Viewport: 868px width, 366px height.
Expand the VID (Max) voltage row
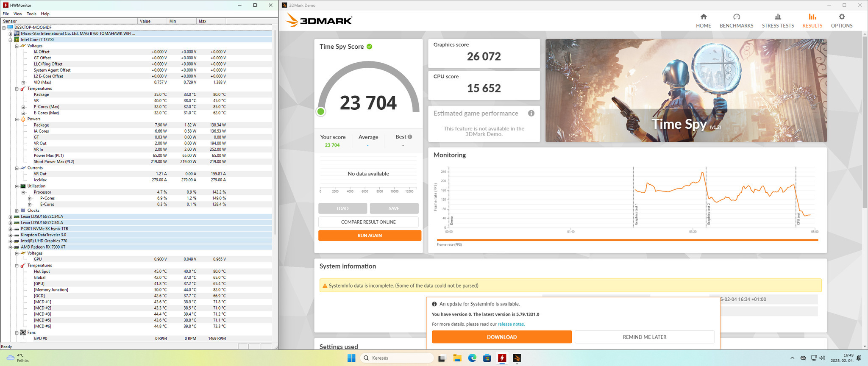click(x=23, y=83)
